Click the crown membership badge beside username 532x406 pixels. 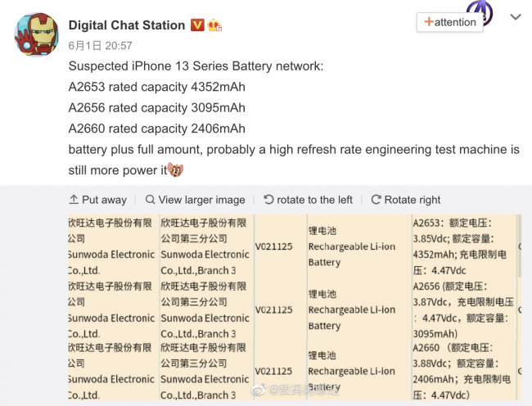(215, 25)
